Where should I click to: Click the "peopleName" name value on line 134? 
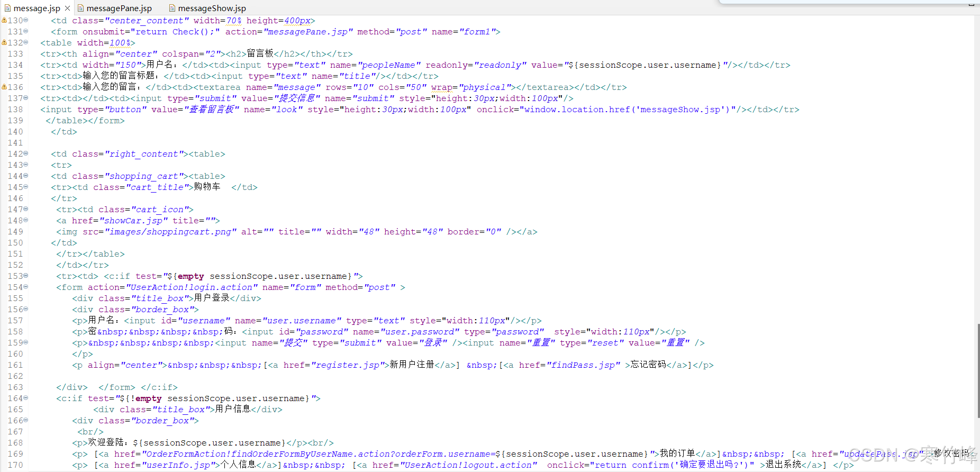389,65
